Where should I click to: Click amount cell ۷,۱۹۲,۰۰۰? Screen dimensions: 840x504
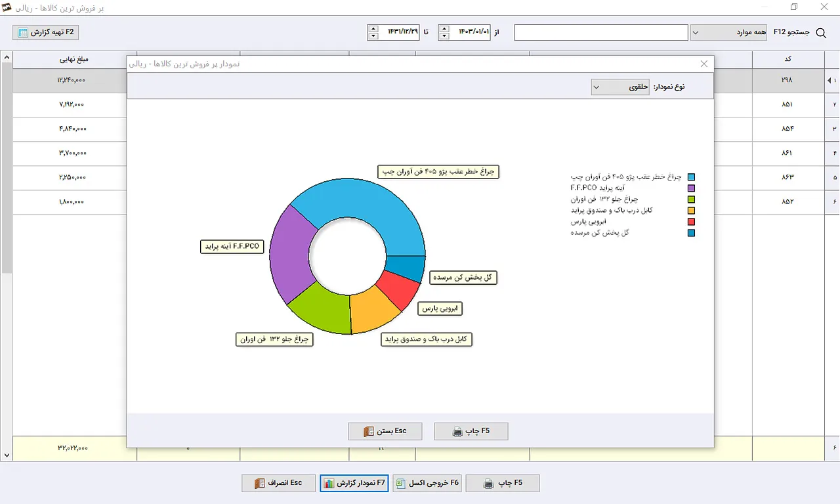click(x=72, y=104)
